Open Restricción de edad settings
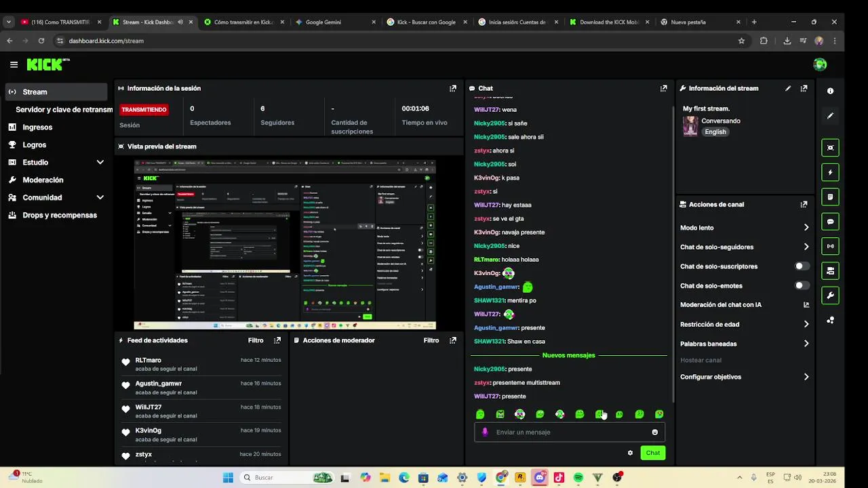This screenshot has height=488, width=868. coord(745,324)
